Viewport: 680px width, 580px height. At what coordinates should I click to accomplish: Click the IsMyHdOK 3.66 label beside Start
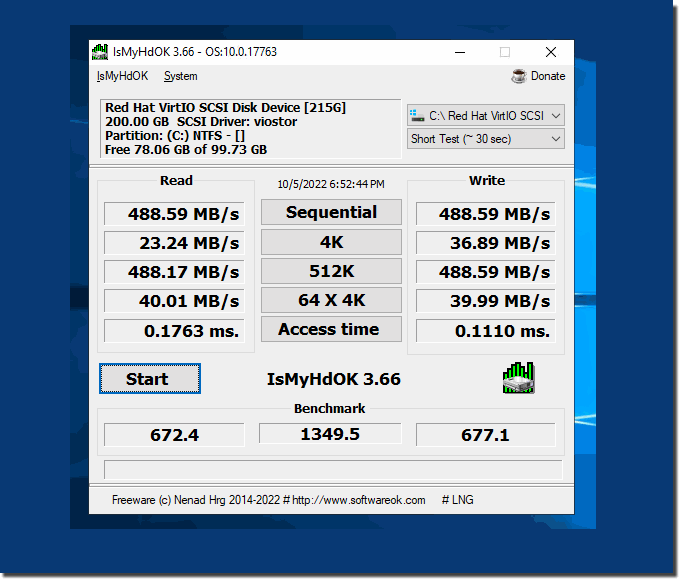tap(333, 379)
